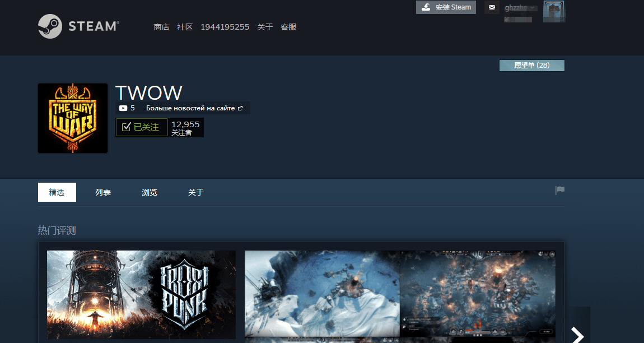Open the 关于 item in the header navigation
Viewport: 644px width, 343px height.
point(265,27)
